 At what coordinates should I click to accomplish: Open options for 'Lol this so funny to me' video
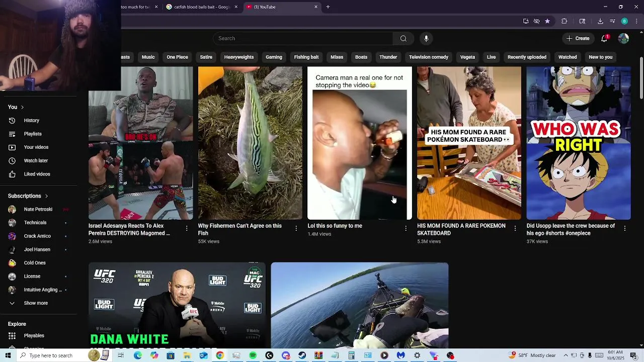pyautogui.click(x=406, y=228)
